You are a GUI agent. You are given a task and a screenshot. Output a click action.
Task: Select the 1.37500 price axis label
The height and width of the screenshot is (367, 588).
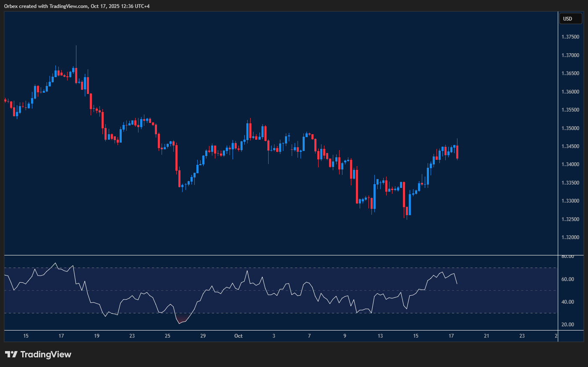570,37
